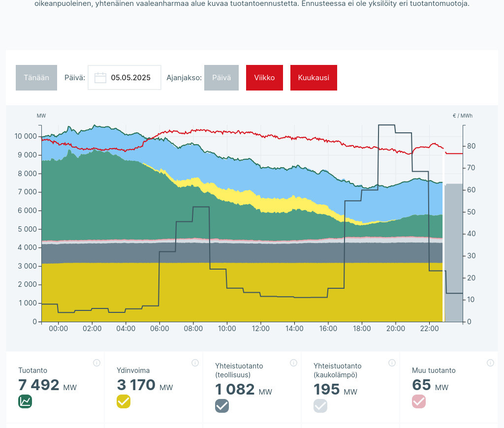Click info icon on Ydinvoima card

[x=195, y=363]
